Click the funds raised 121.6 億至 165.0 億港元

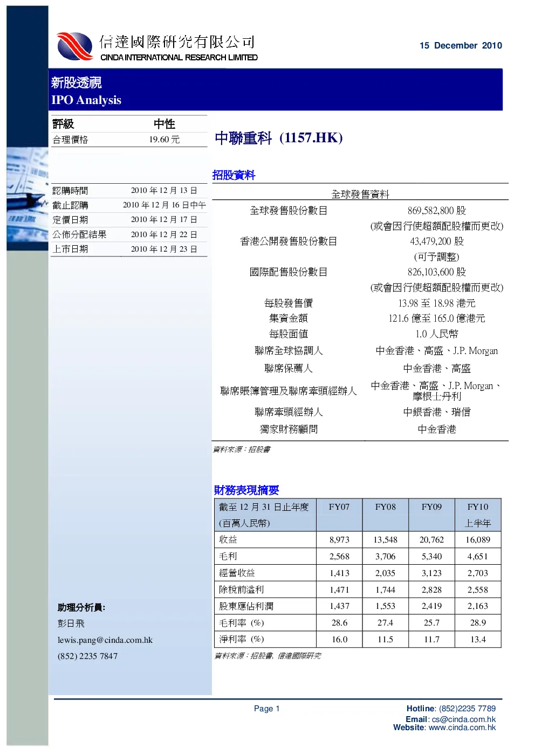437,318
